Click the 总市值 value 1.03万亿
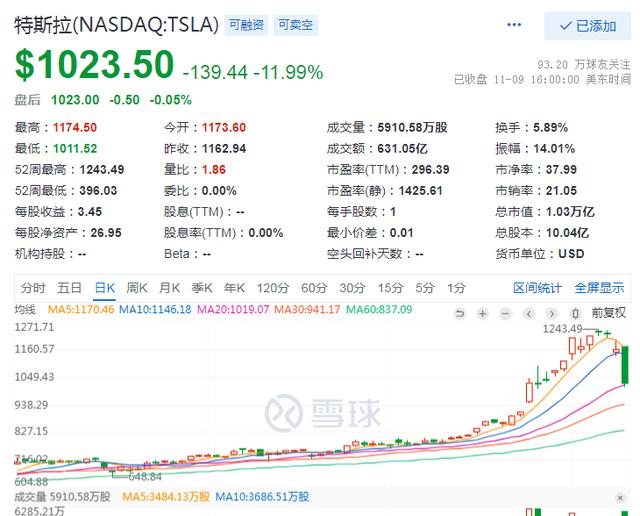Screen dimensions: 640x516 click(x=570, y=212)
